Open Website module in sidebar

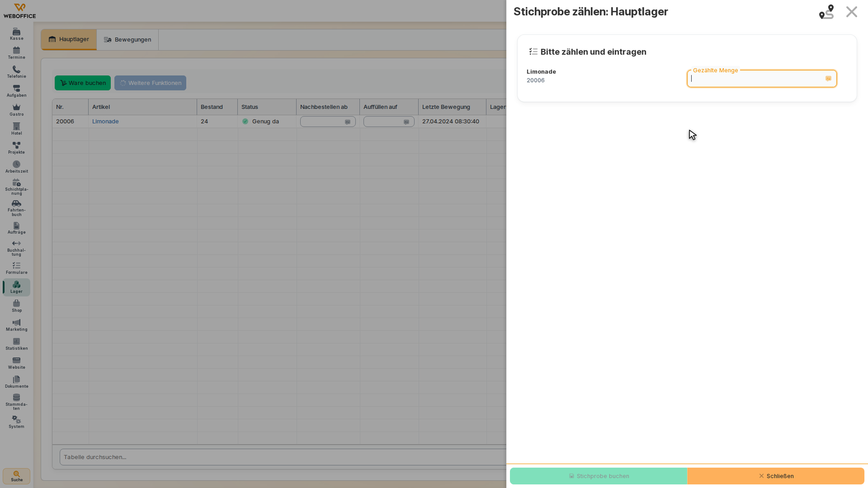coord(16,363)
